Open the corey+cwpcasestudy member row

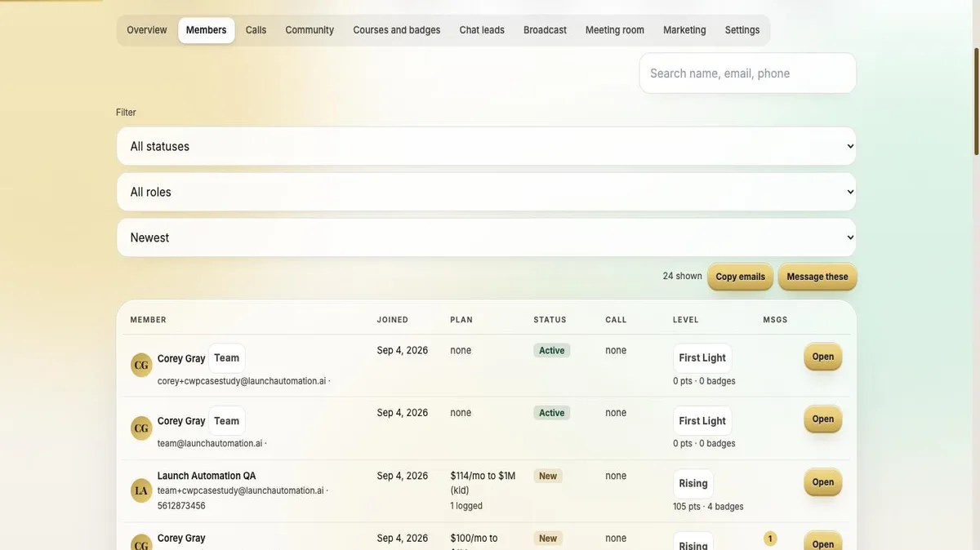823,357
